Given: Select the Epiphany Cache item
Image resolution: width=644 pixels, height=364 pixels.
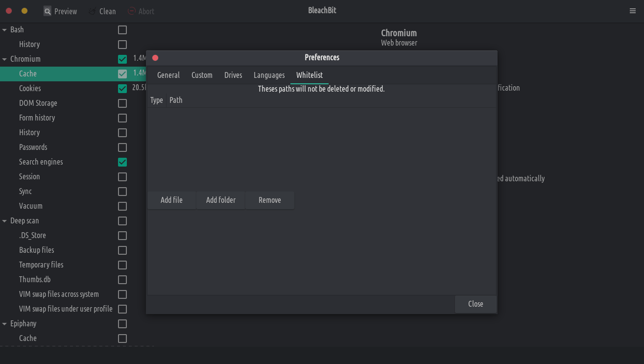Looking at the screenshot, I should tap(28, 338).
